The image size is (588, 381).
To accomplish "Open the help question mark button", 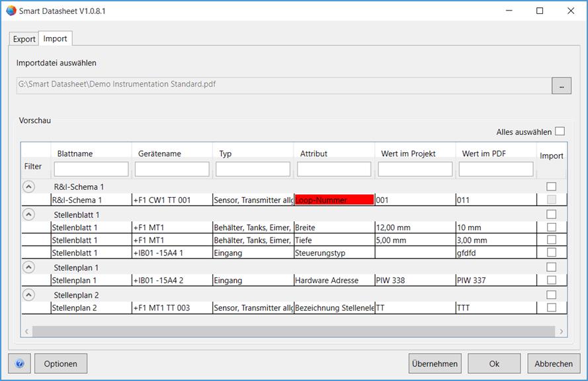I will (19, 363).
